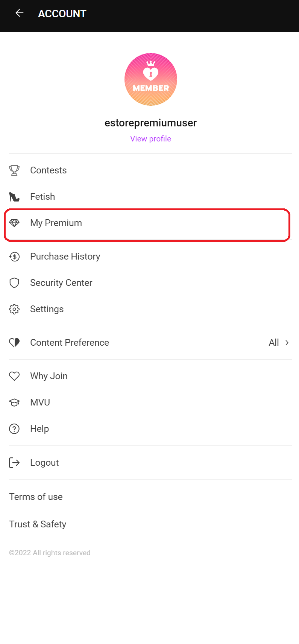
Task: Tap the pink MEMBER avatar badge
Action: point(150,79)
